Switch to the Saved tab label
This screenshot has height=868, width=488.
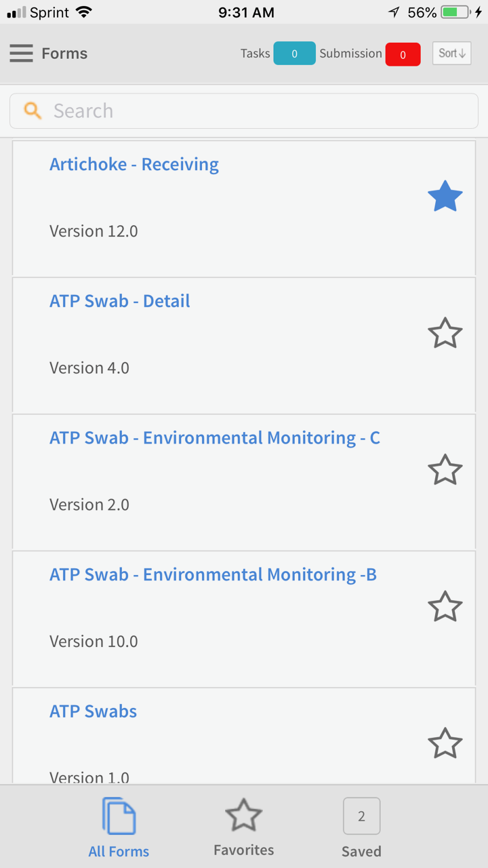361,851
